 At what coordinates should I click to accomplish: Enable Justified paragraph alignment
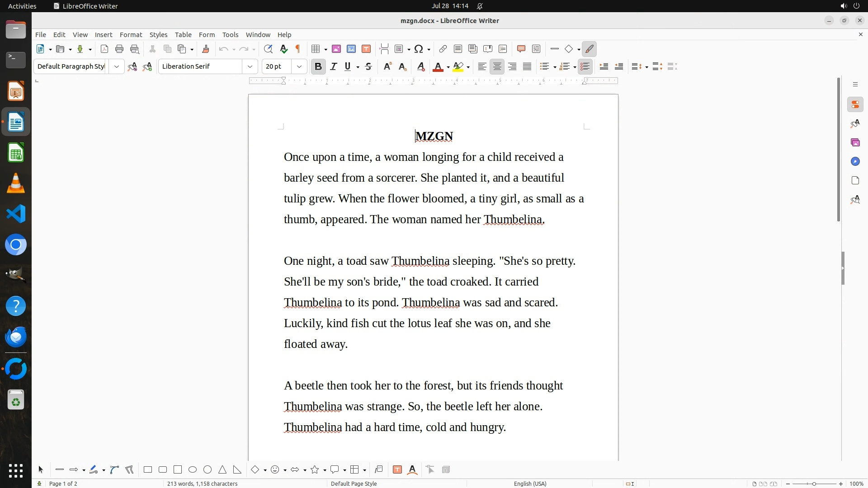tap(527, 67)
